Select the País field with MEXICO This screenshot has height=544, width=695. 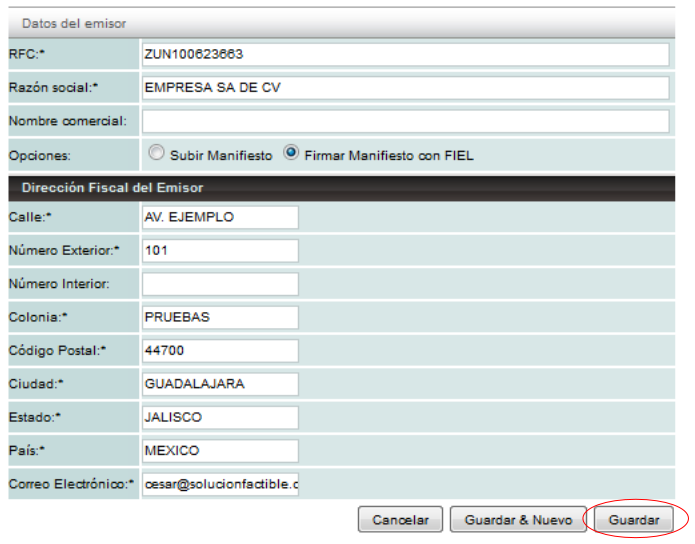click(220, 451)
